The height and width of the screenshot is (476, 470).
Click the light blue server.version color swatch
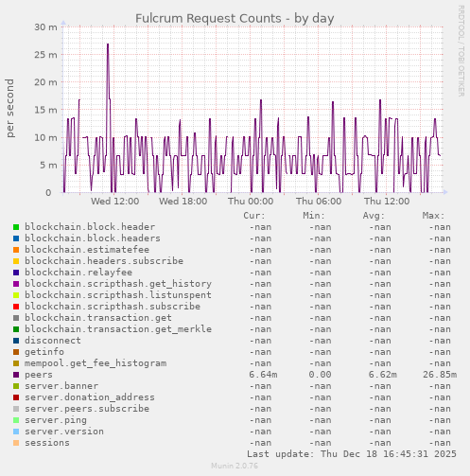(16, 432)
